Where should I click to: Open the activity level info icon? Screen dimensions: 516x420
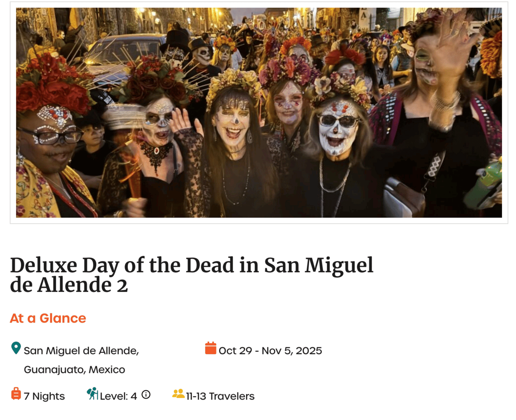point(146,395)
